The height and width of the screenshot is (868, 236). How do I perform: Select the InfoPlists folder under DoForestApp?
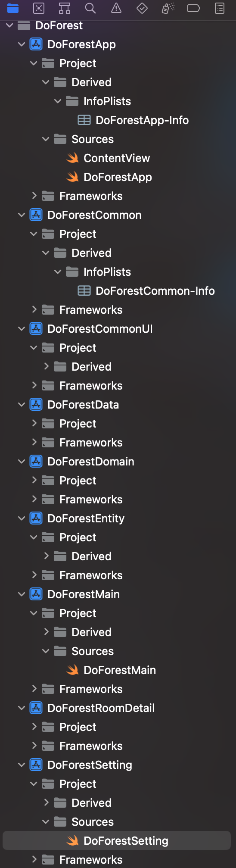[118, 101]
